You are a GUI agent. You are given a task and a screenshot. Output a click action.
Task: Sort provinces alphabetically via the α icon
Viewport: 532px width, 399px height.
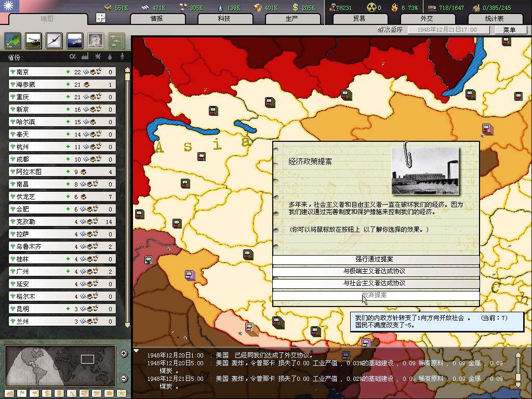pyautogui.click(x=73, y=57)
